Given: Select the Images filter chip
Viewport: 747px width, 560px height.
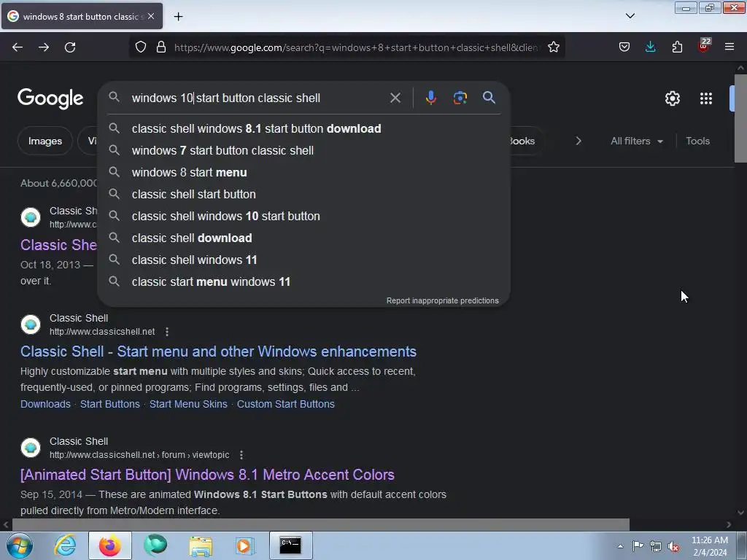Looking at the screenshot, I should pyautogui.click(x=44, y=141).
